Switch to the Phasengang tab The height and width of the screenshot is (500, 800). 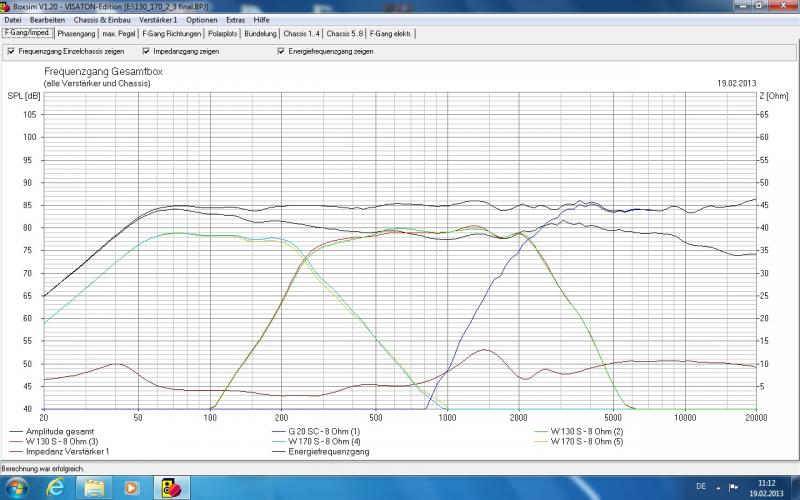coord(76,34)
